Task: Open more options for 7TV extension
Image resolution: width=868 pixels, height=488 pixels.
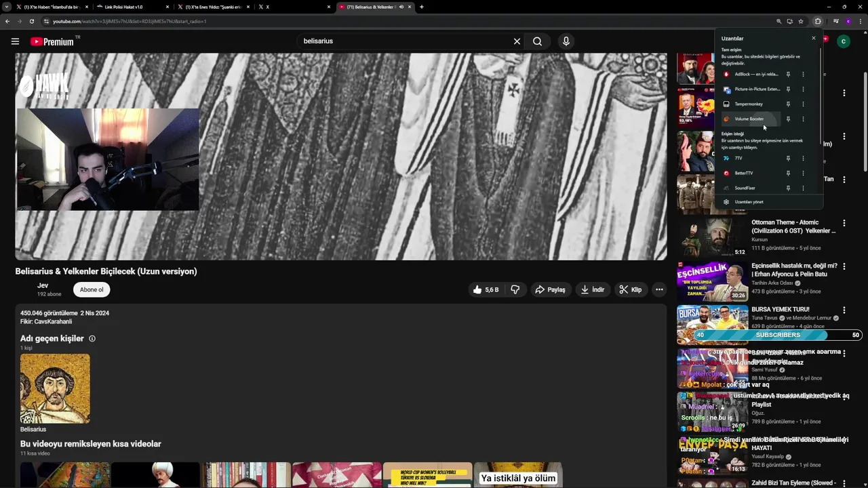Action: pyautogui.click(x=803, y=158)
